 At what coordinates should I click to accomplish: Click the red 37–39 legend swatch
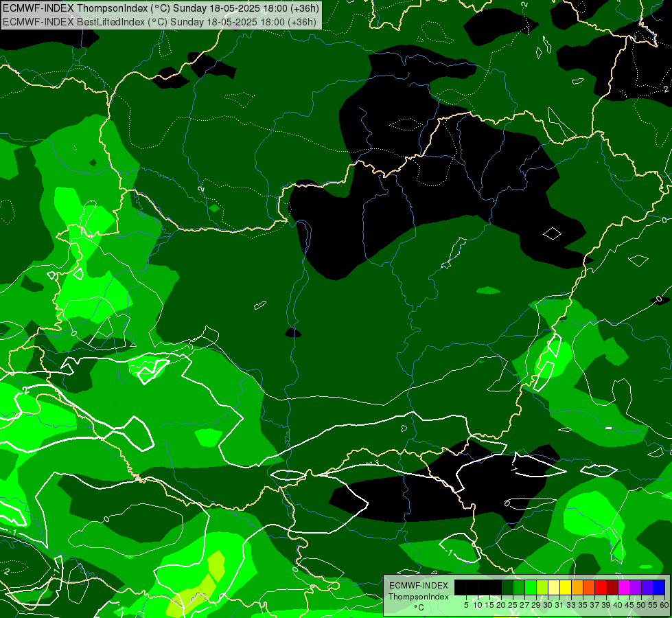(x=601, y=588)
